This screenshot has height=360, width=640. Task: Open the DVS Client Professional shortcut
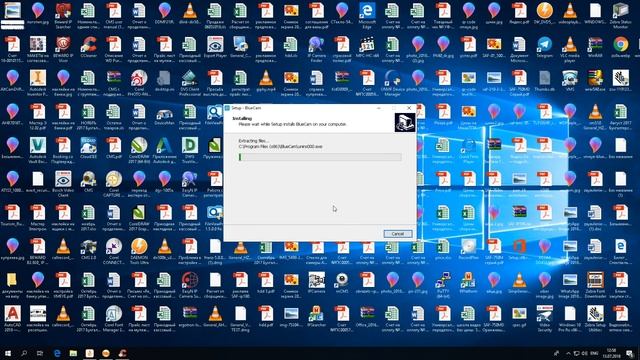(189, 82)
